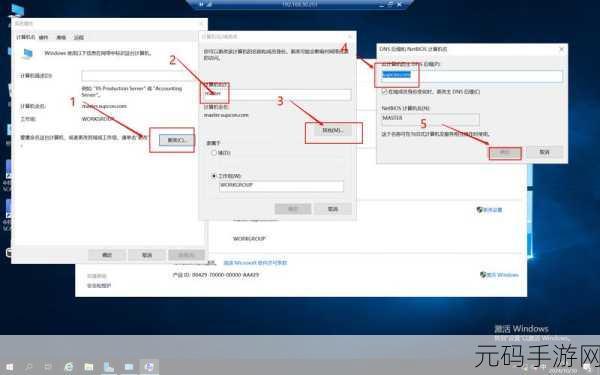Click the highlighted active app taskbar icon
The image size is (600, 375).
pyautogui.click(x=149, y=367)
